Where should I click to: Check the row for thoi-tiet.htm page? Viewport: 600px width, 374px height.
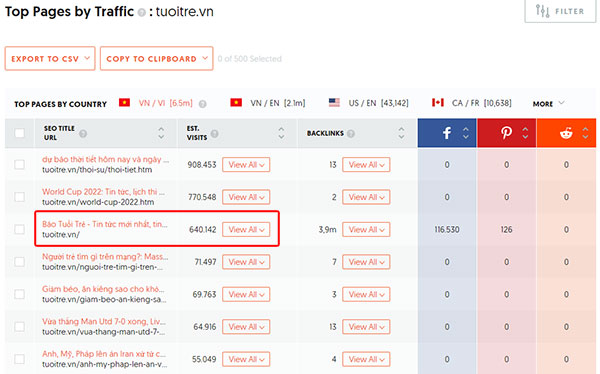point(20,165)
